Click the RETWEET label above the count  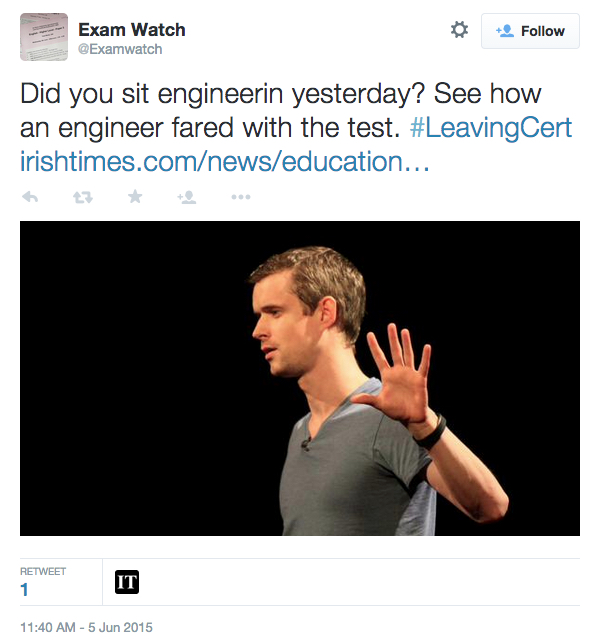click(43, 572)
